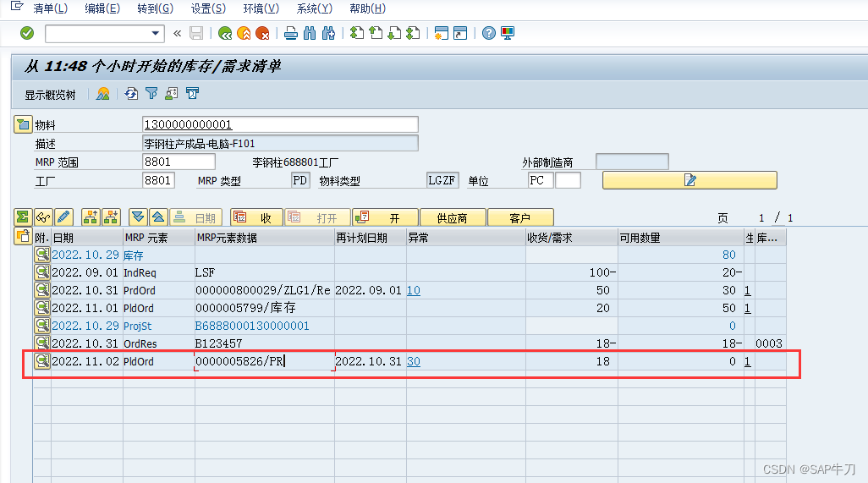Click the green checkmark Enter icon

point(26,33)
